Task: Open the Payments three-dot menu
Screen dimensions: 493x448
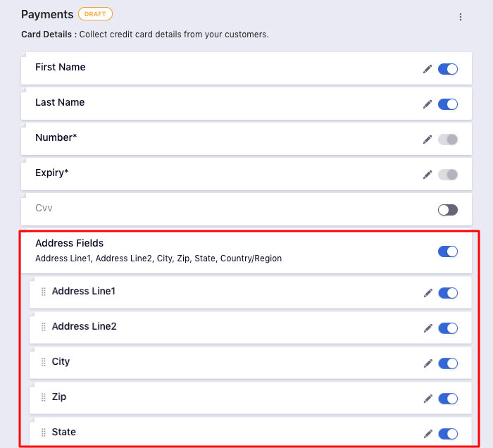Action: point(461,17)
